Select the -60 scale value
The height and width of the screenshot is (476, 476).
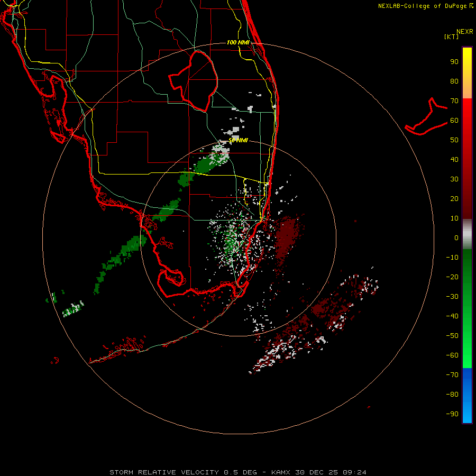pos(452,355)
